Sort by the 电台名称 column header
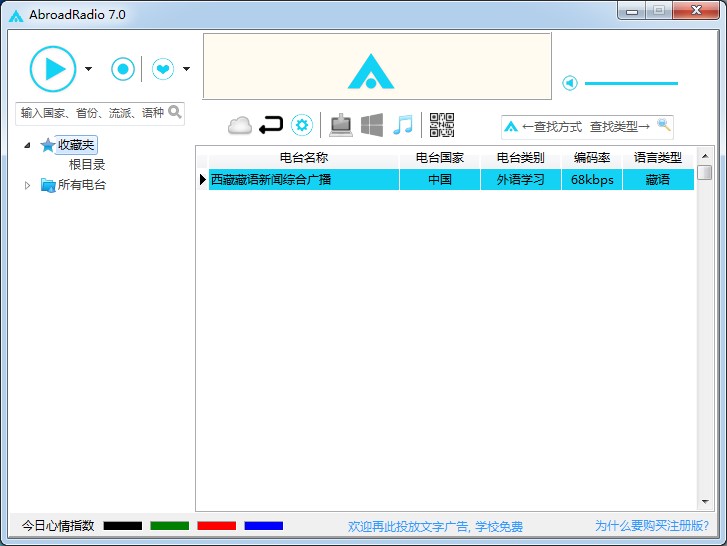 pyautogui.click(x=304, y=158)
